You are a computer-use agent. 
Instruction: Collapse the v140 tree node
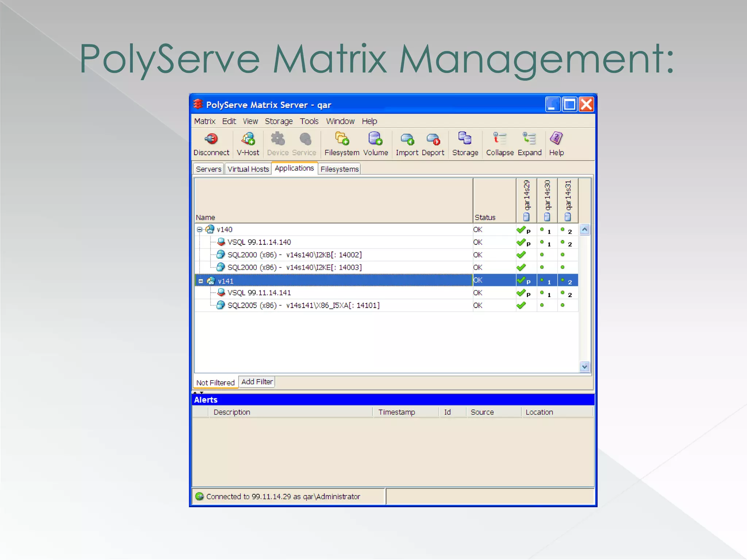200,229
